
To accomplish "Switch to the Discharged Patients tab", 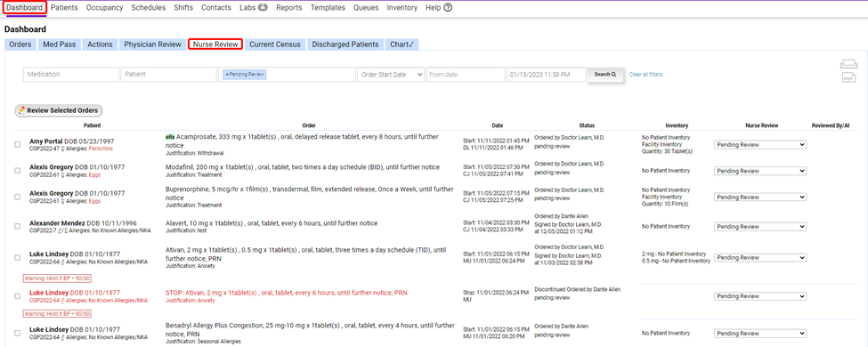I will click(345, 44).
